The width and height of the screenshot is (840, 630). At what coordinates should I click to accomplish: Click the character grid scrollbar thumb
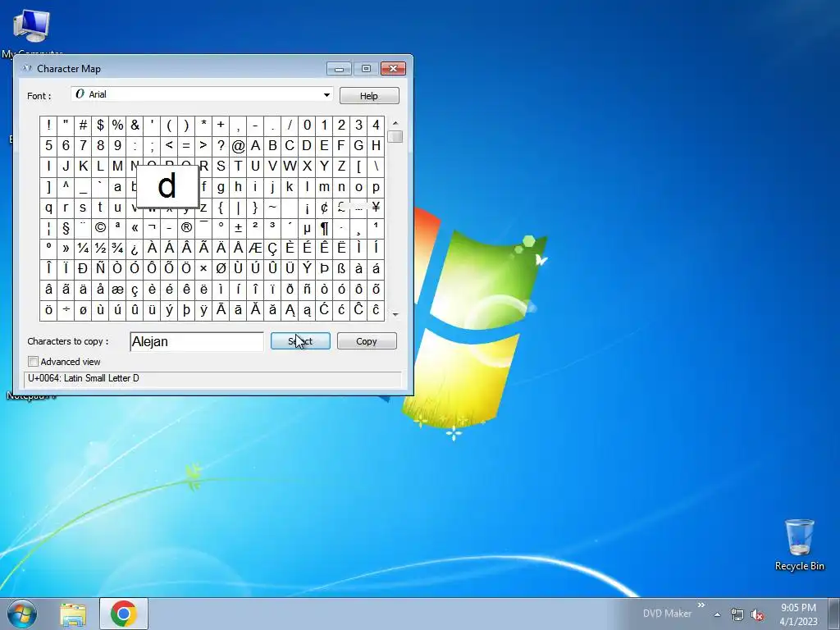395,137
